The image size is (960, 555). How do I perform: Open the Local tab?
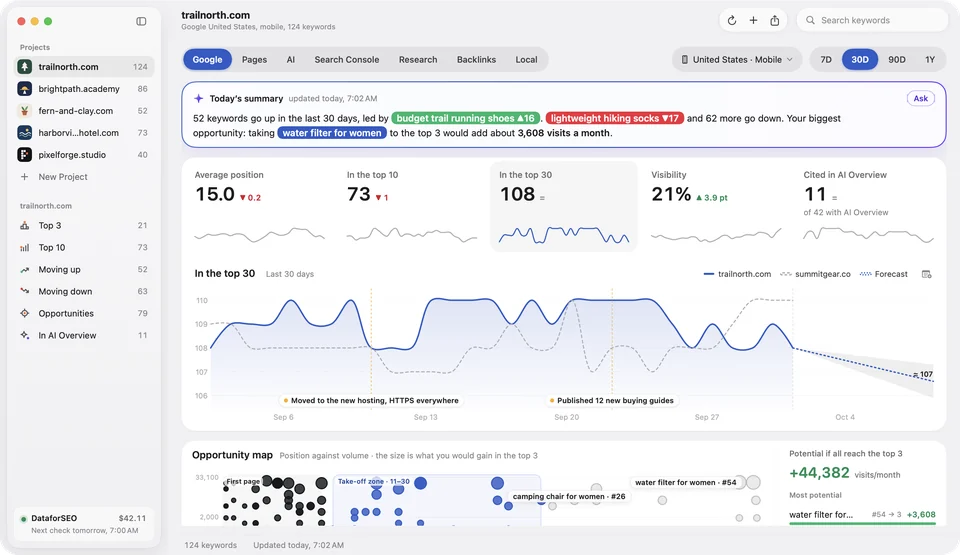526,59
